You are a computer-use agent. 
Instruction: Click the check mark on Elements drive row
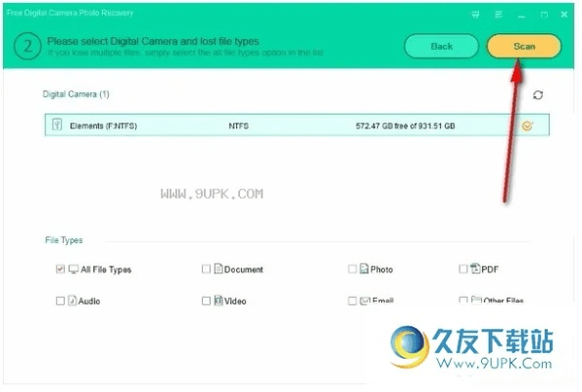tap(527, 125)
